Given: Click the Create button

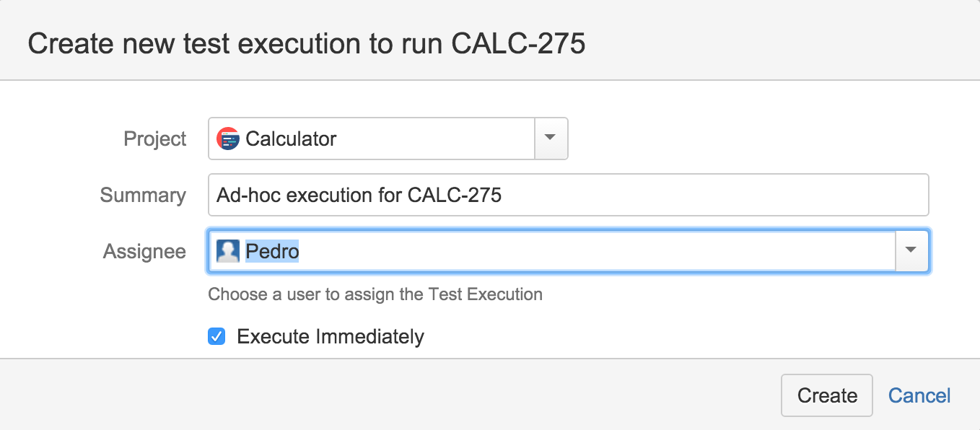Looking at the screenshot, I should (x=827, y=395).
